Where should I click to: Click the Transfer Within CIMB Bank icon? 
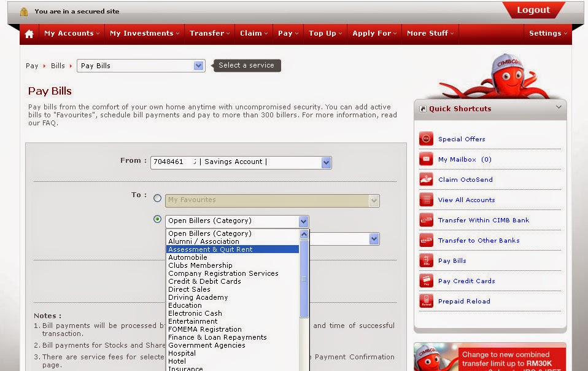426,220
